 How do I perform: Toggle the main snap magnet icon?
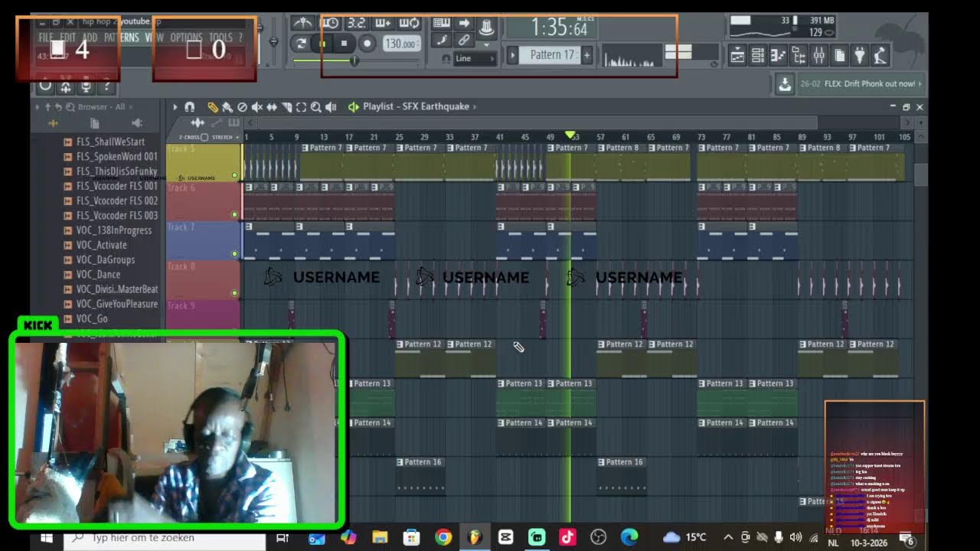pyautogui.click(x=446, y=58)
